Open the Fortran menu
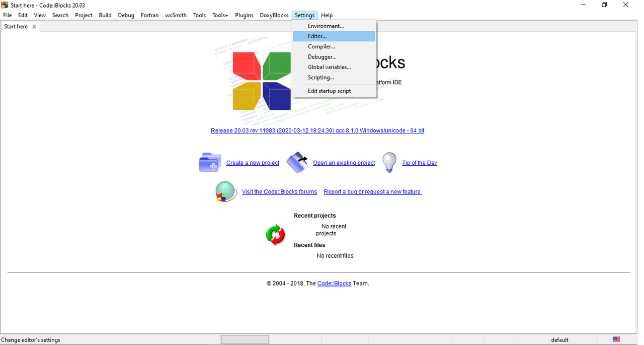Screen dimensions: 644x345 pos(149,15)
